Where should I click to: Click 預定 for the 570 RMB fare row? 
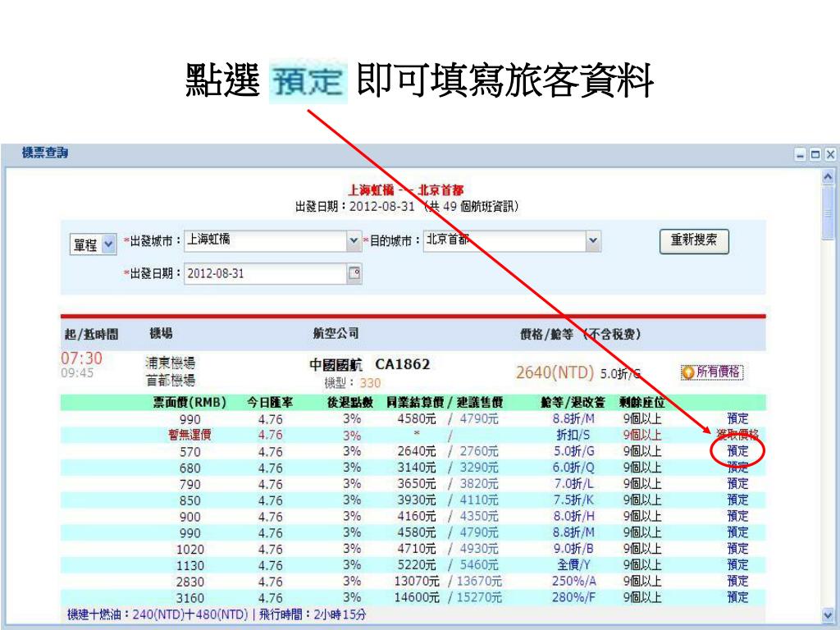click(737, 451)
